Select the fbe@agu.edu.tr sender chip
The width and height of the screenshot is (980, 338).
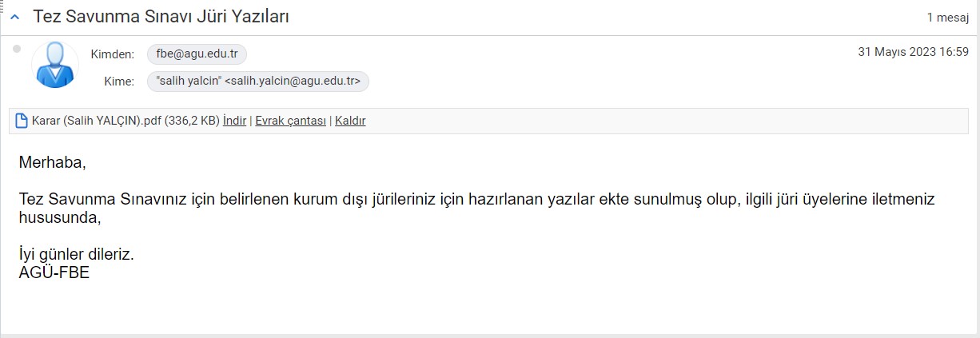197,54
